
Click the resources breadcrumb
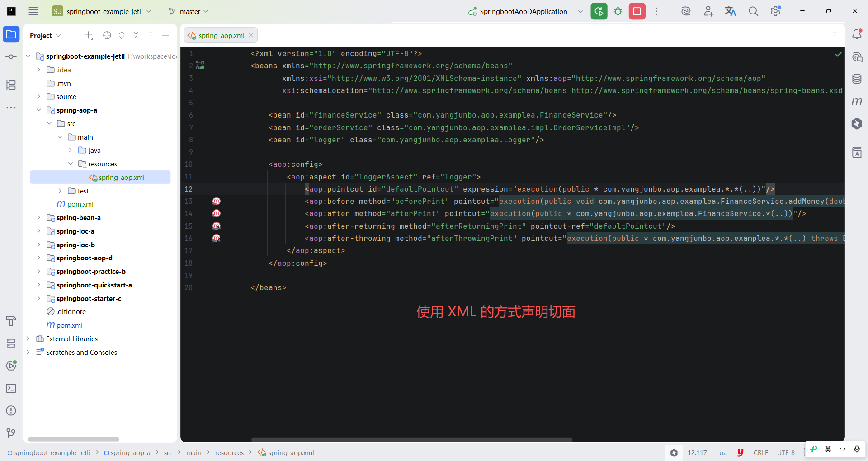coord(229,452)
